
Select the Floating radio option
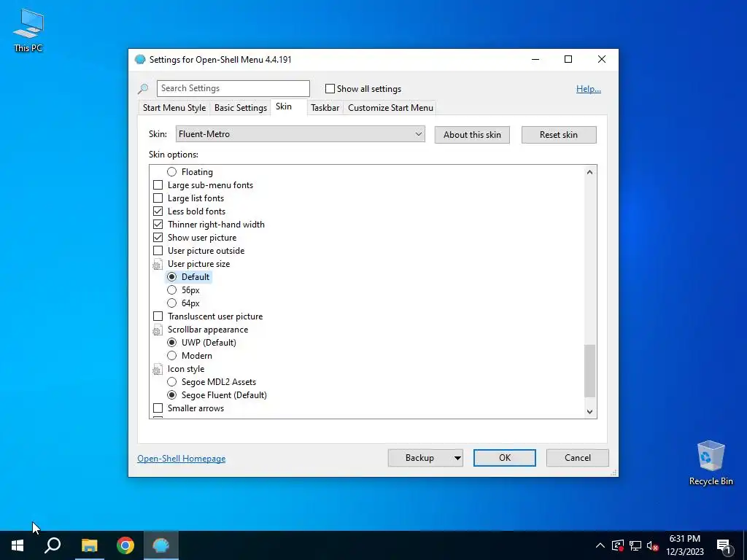click(x=171, y=172)
